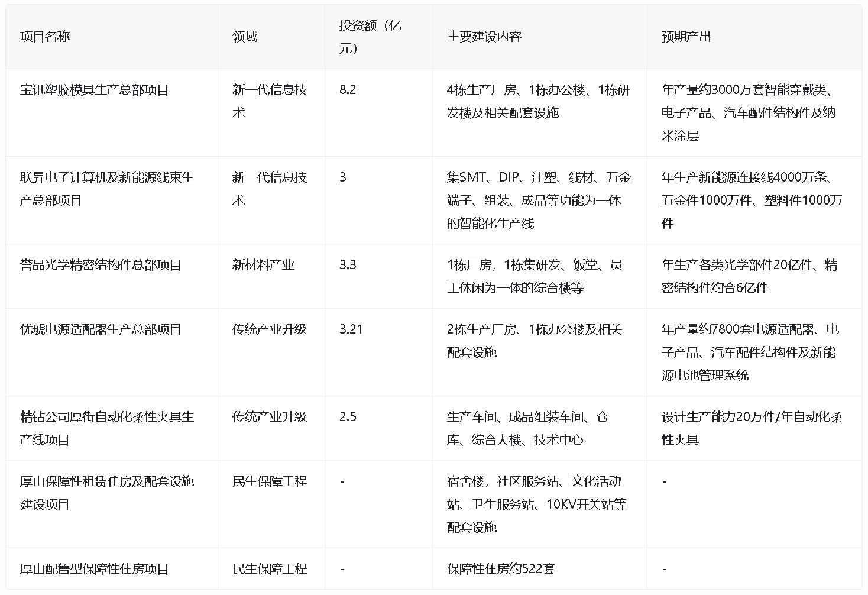
Task: Click the 8.2 investment amount cell
Action: point(348,90)
